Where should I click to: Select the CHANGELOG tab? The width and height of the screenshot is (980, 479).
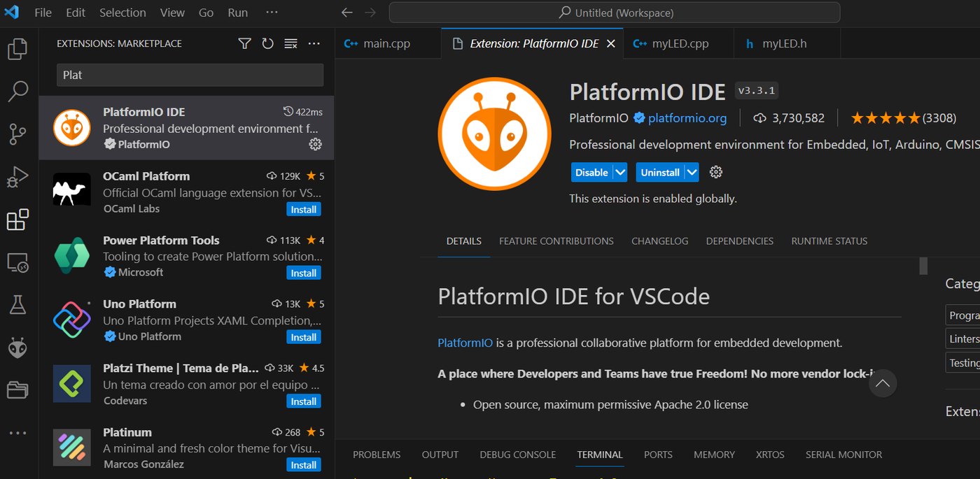(x=660, y=241)
